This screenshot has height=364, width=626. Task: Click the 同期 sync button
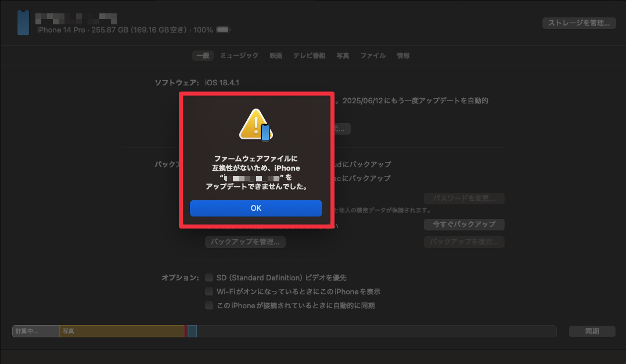(592, 331)
